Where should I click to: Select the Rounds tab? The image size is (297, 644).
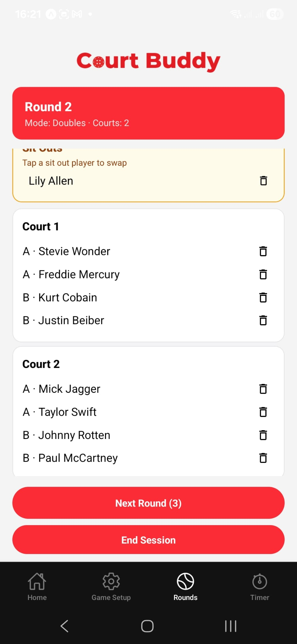pyautogui.click(x=185, y=586)
